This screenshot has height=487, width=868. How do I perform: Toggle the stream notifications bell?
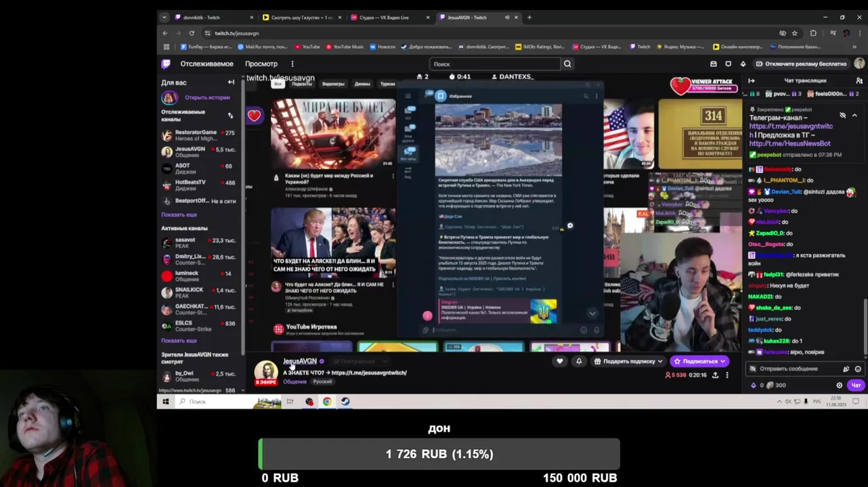(x=579, y=361)
